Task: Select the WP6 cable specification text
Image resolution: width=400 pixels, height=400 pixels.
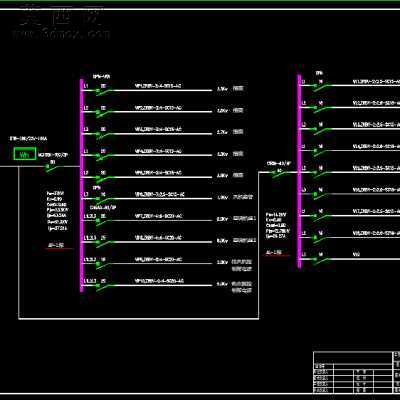Action: tap(159, 194)
